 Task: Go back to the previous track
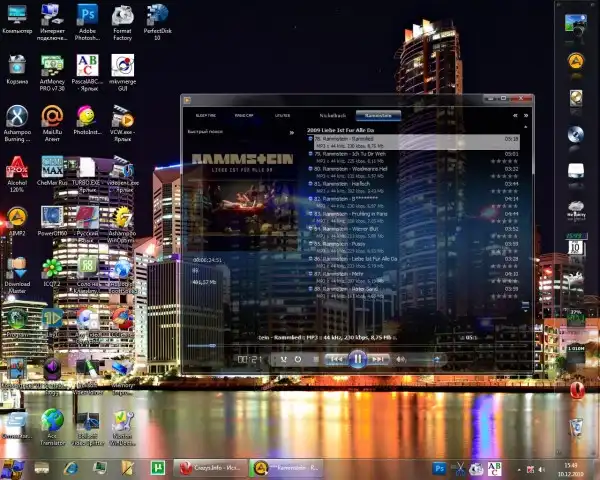coord(336,358)
